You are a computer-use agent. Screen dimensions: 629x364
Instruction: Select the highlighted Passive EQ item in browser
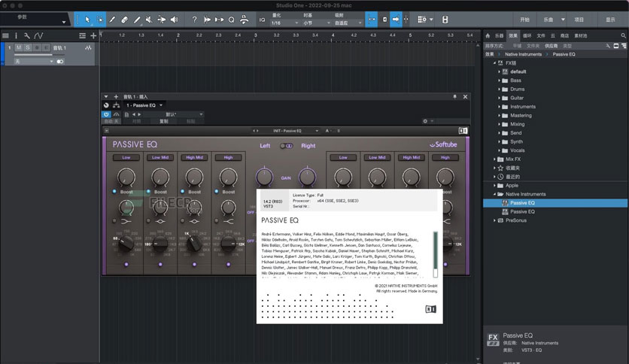coord(555,203)
